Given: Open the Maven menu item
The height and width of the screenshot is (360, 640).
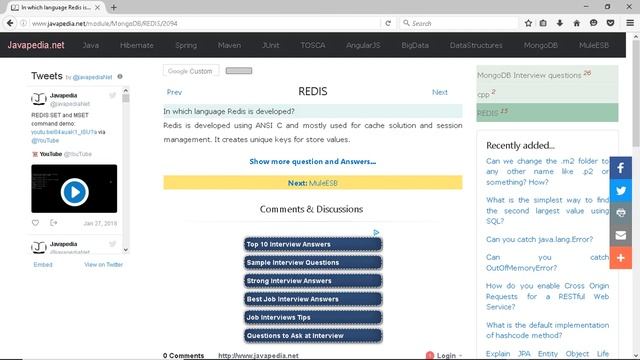Looking at the screenshot, I should click(229, 45).
